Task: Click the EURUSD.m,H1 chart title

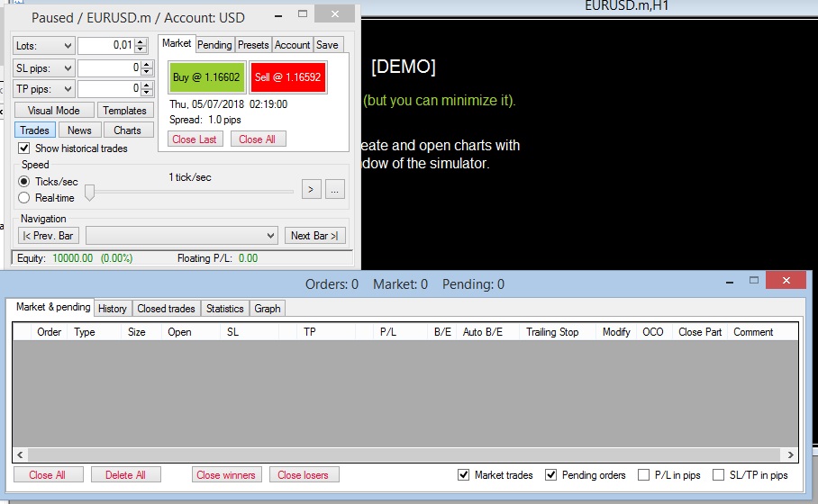Action: point(626,6)
